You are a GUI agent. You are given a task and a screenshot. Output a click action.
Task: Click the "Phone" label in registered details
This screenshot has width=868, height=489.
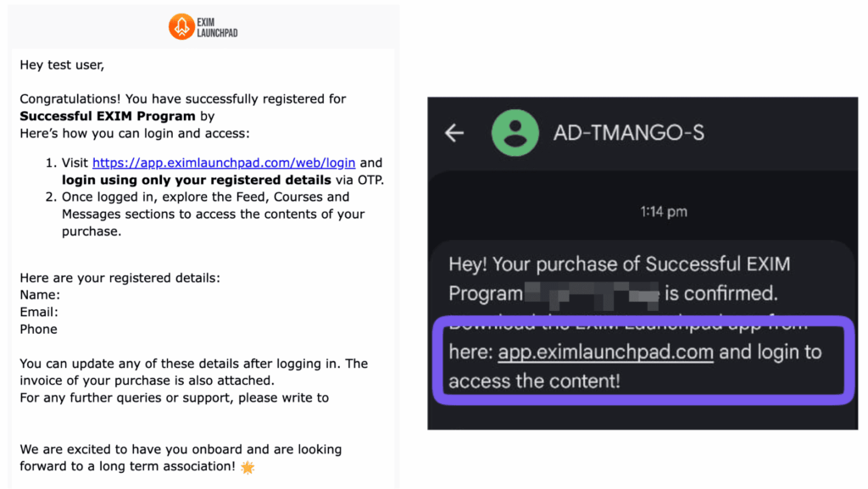[x=39, y=329]
